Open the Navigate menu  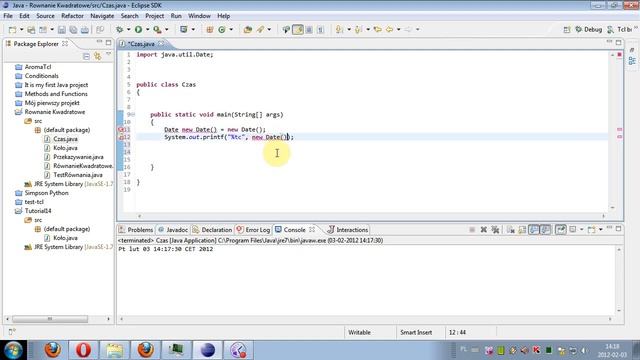click(x=102, y=16)
